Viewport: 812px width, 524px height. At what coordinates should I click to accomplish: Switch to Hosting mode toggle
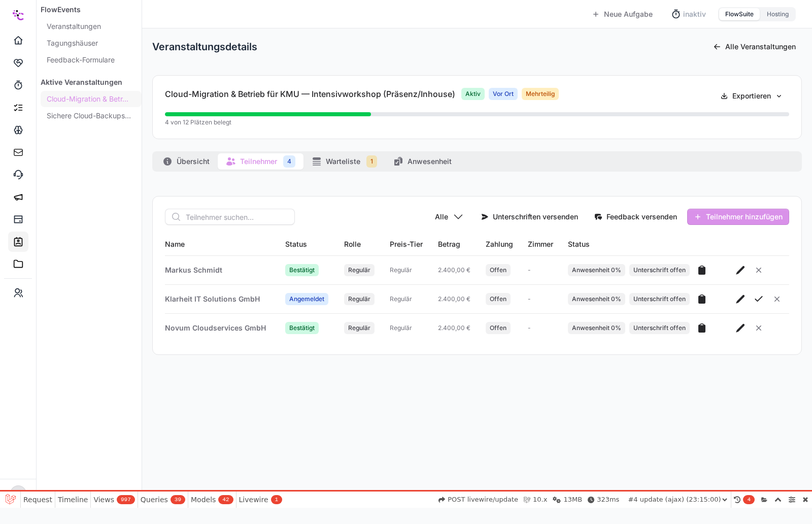pos(777,14)
